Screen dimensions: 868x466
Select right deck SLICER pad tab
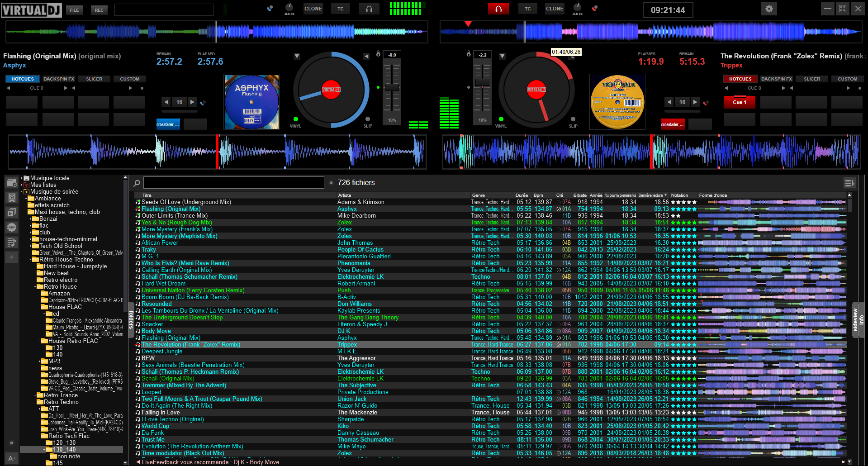tap(812, 79)
